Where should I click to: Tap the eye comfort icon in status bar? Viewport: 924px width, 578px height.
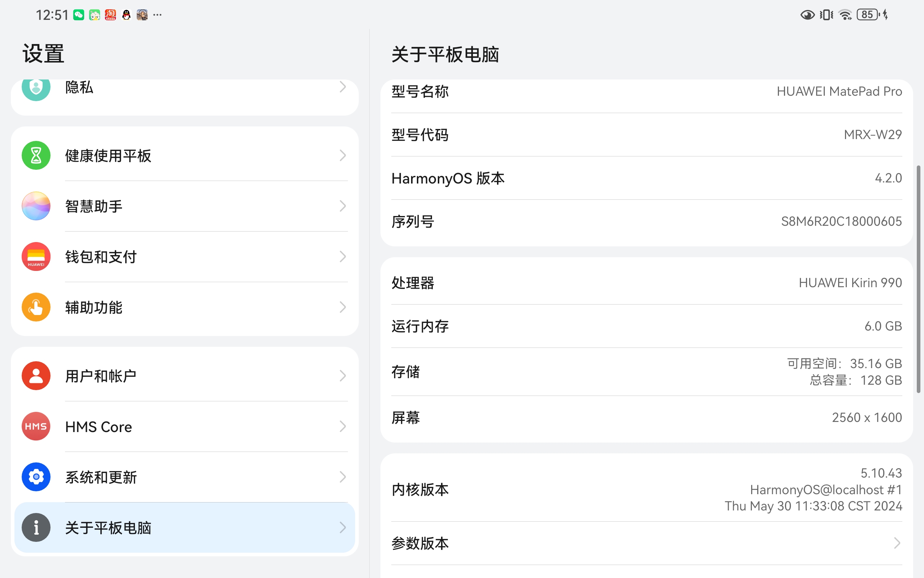pos(807,15)
